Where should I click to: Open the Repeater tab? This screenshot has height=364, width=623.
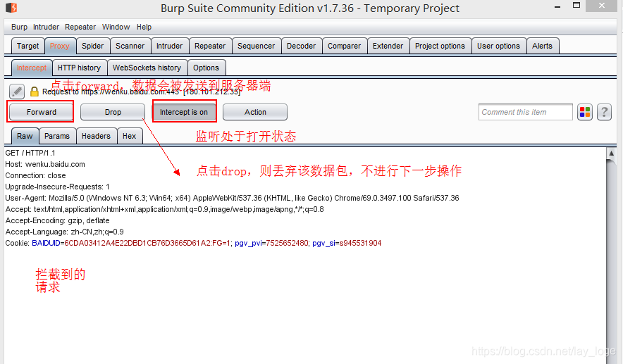coord(210,46)
